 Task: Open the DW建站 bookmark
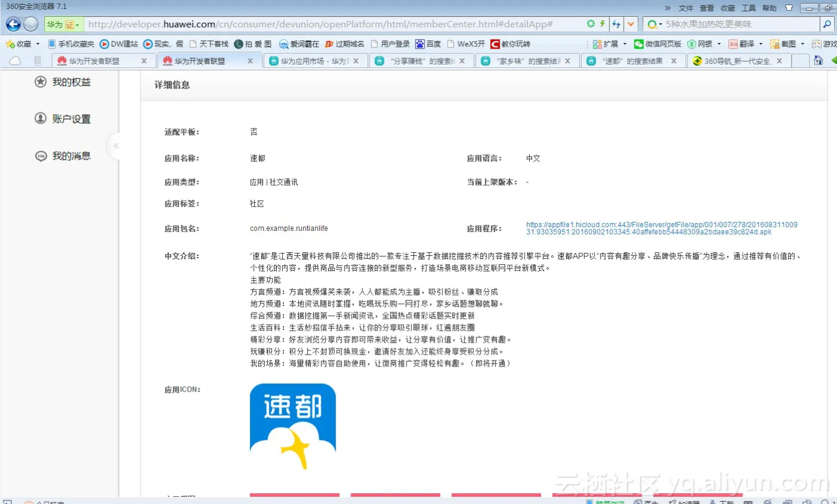point(118,44)
